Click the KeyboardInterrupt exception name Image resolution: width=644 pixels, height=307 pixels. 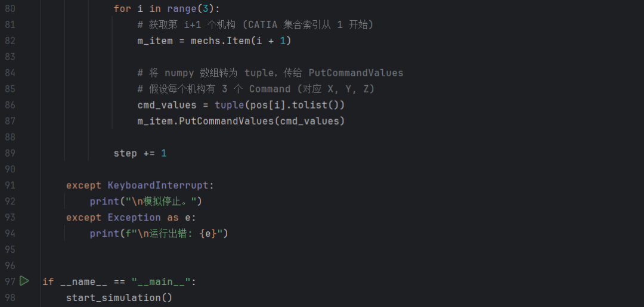point(158,185)
